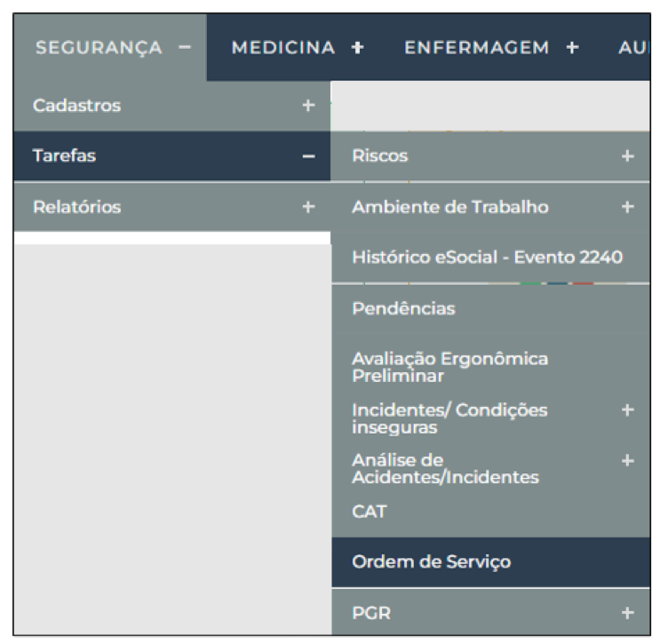Expand MEDICINA menu with plus icon
The height and width of the screenshot is (644, 660).
click(358, 48)
